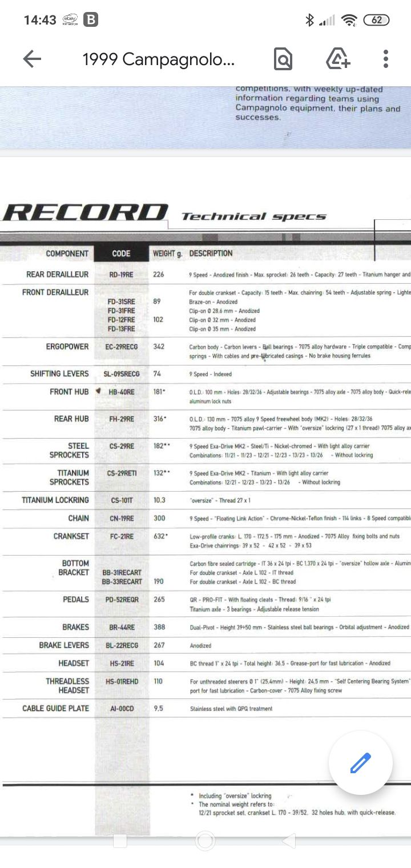The width and height of the screenshot is (411, 868).
Task: Tap CRANKSET row label
Action: (71, 537)
